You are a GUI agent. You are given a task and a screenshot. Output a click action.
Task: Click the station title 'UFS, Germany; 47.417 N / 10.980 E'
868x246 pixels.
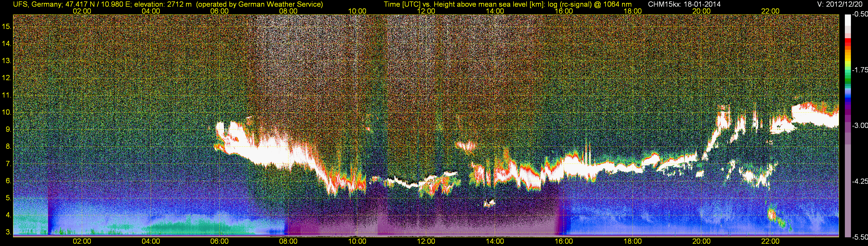pyautogui.click(x=71, y=4)
